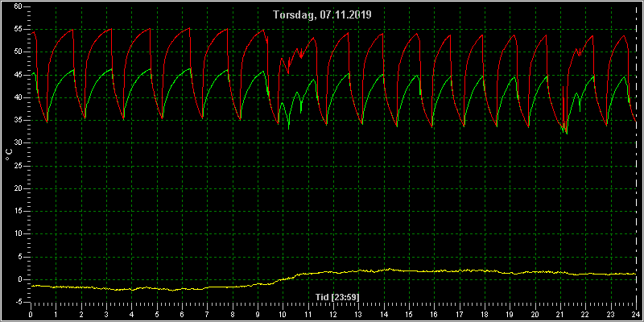Select hour 6 on the time axis
Image resolution: width=644 pixels, height=322 pixels.
click(x=182, y=314)
